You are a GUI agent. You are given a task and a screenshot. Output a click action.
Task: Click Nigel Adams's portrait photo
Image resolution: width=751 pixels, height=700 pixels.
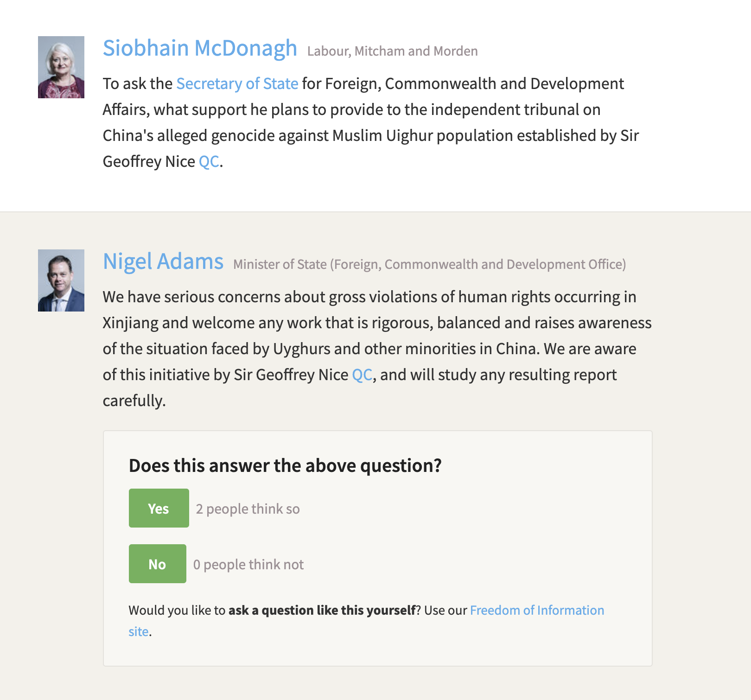(61, 280)
